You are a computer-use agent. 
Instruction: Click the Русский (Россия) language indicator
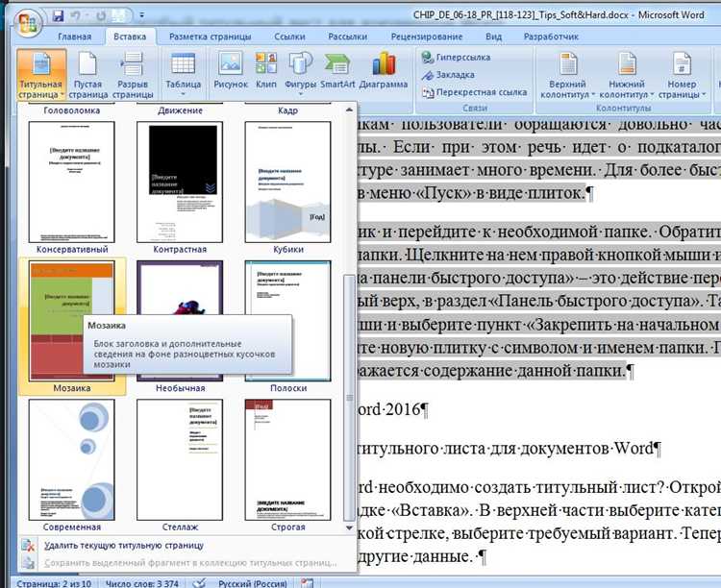[253, 583]
